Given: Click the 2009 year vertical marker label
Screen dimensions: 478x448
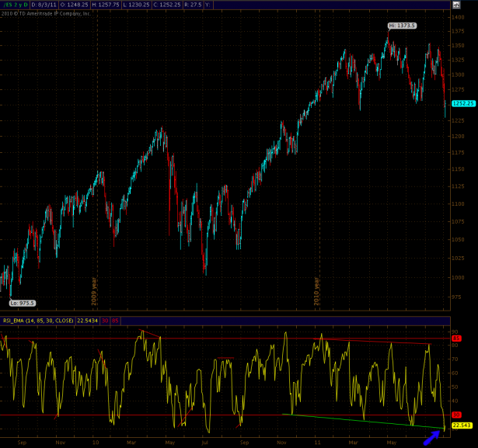Looking at the screenshot, I should click(x=94, y=291).
